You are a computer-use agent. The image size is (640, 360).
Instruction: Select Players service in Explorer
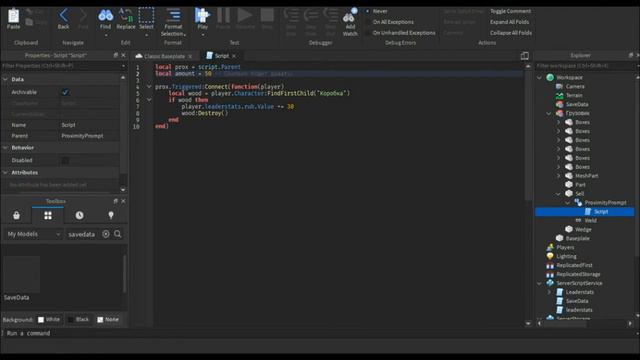[x=565, y=247]
